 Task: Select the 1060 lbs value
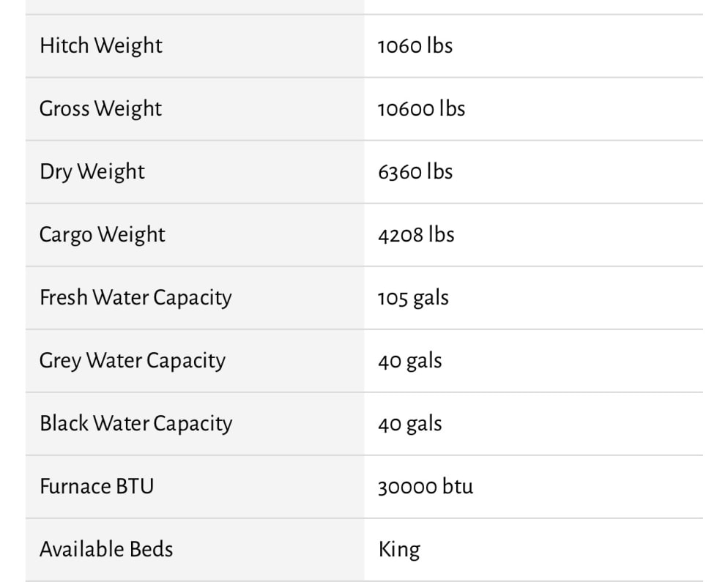pyautogui.click(x=415, y=46)
